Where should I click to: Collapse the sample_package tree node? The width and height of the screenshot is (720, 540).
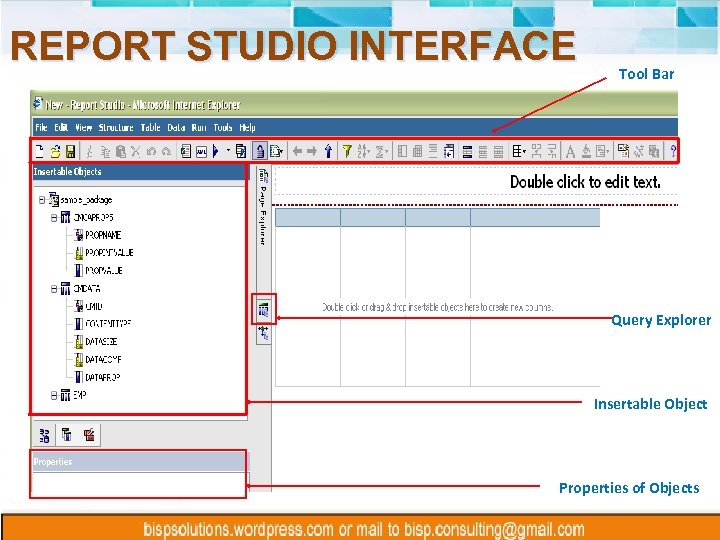click(x=42, y=200)
